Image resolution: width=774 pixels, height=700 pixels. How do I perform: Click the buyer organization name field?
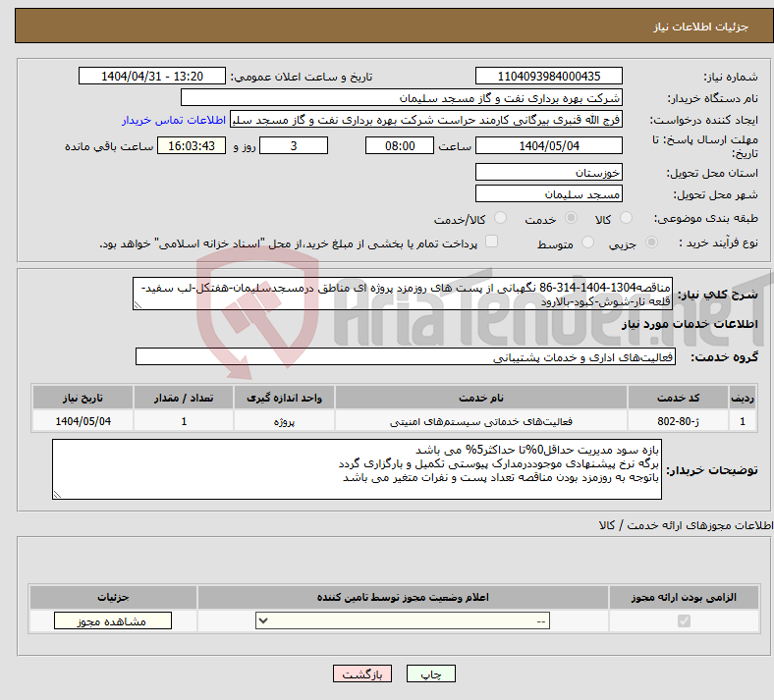pyautogui.click(x=402, y=97)
